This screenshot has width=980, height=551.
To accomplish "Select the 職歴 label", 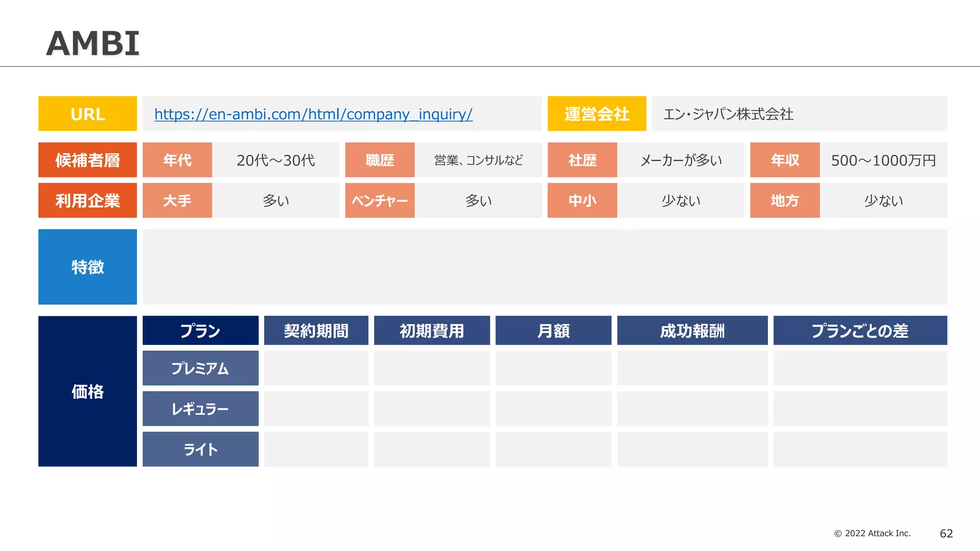I will click(380, 160).
